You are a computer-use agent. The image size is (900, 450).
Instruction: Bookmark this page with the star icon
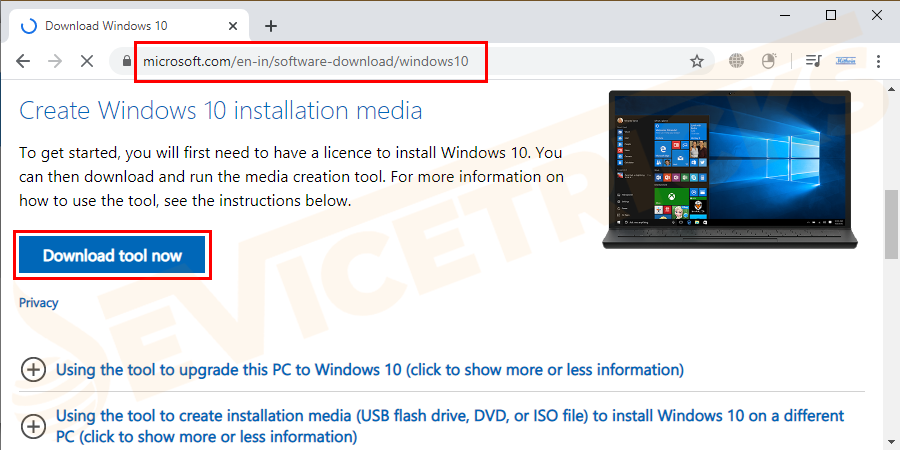point(697,61)
